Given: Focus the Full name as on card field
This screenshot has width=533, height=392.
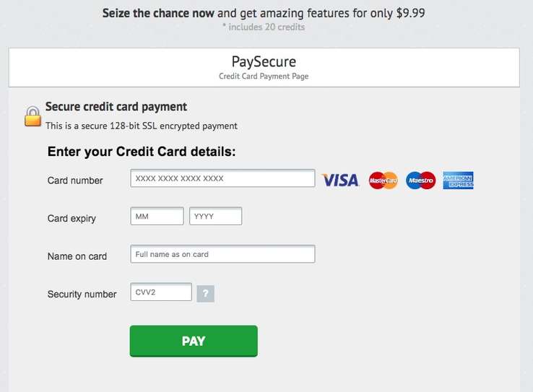Looking at the screenshot, I should pyautogui.click(x=222, y=254).
